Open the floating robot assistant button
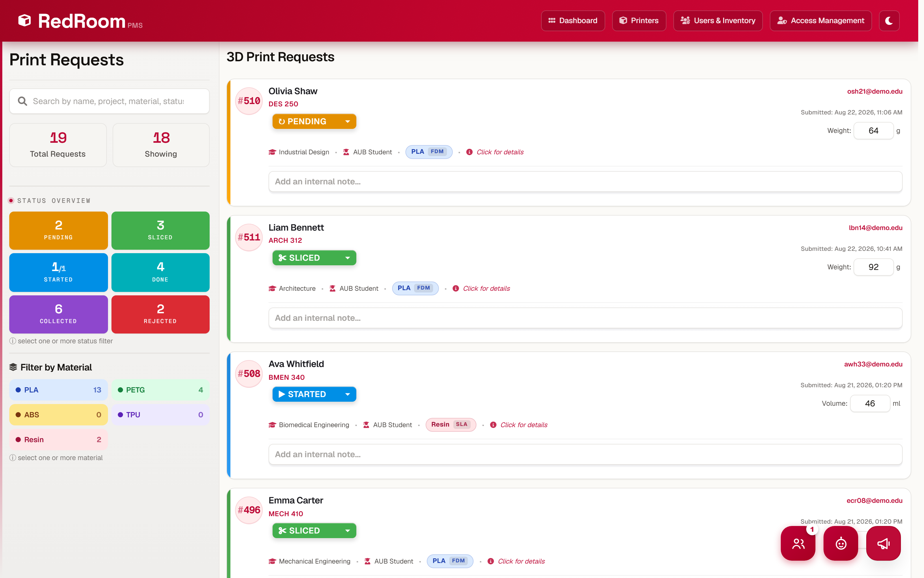924x578 pixels. pos(841,543)
